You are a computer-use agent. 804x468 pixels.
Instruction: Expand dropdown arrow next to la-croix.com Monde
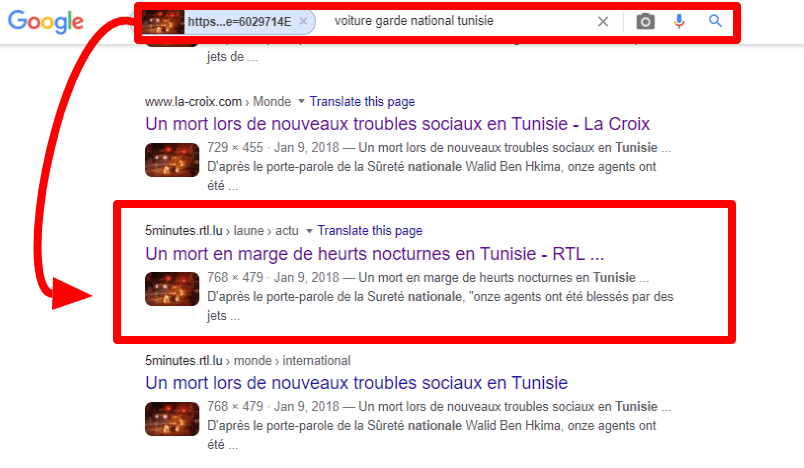pos(302,102)
